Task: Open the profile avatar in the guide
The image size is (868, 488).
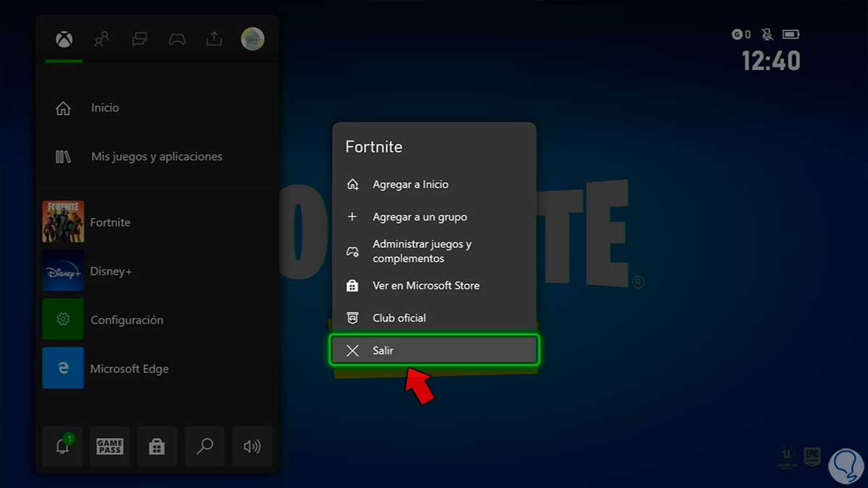Action: [252, 39]
